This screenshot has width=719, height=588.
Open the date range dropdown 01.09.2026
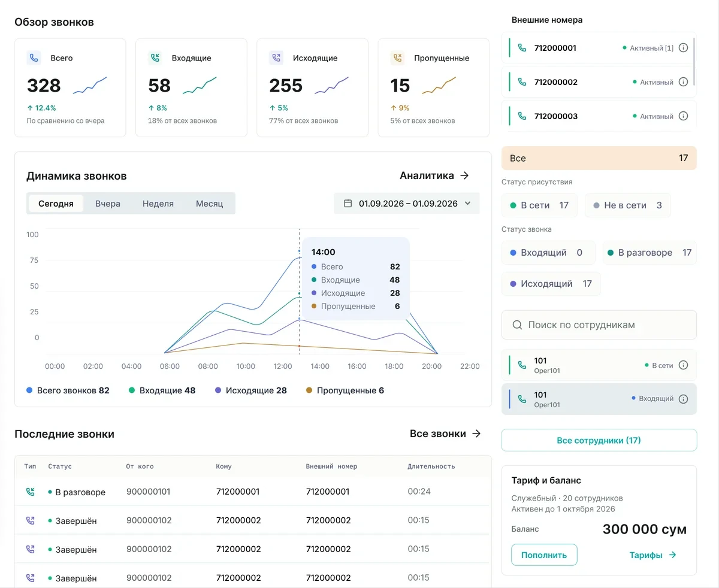(x=407, y=204)
